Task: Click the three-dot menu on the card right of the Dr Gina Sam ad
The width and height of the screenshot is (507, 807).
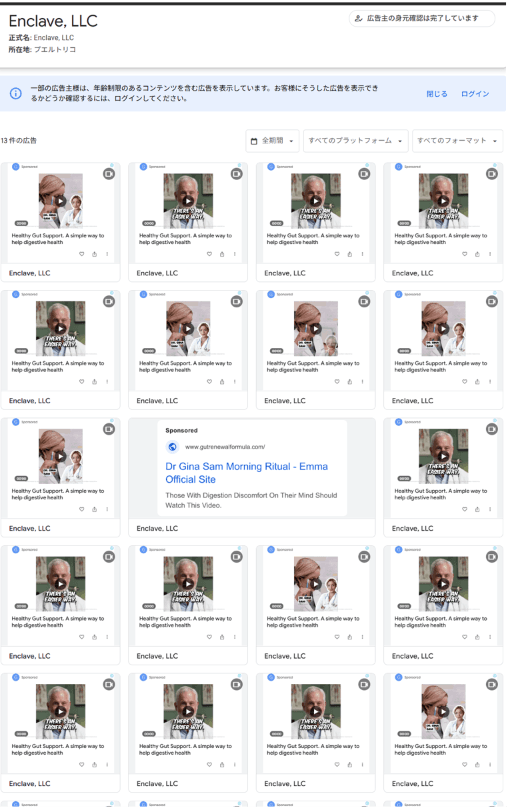Action: tap(490, 509)
